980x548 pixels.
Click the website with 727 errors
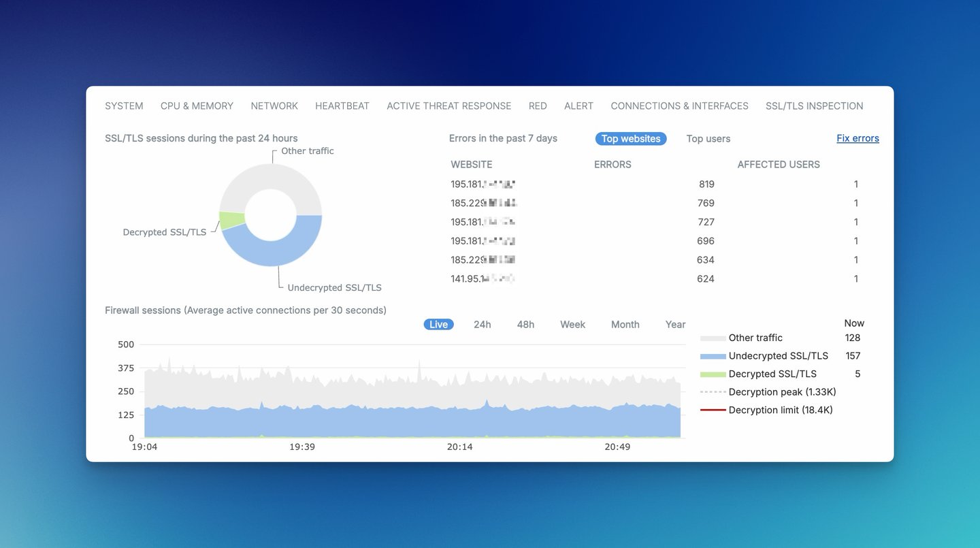tap(483, 222)
